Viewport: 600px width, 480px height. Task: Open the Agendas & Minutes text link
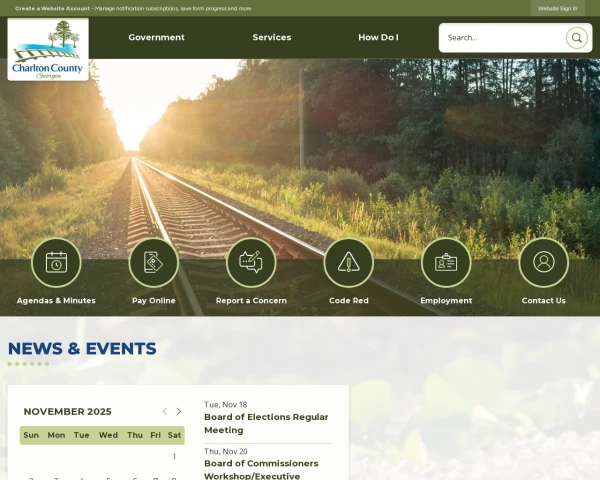coord(56,300)
